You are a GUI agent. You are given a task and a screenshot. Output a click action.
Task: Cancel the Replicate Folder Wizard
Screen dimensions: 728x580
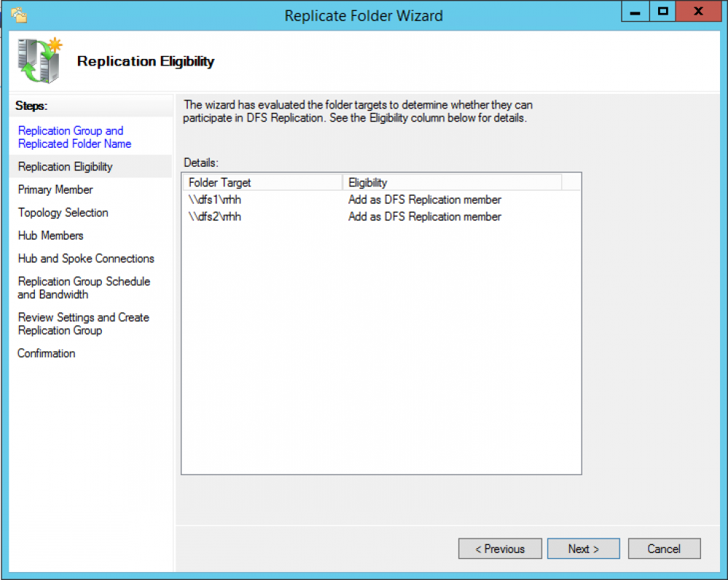(x=664, y=548)
